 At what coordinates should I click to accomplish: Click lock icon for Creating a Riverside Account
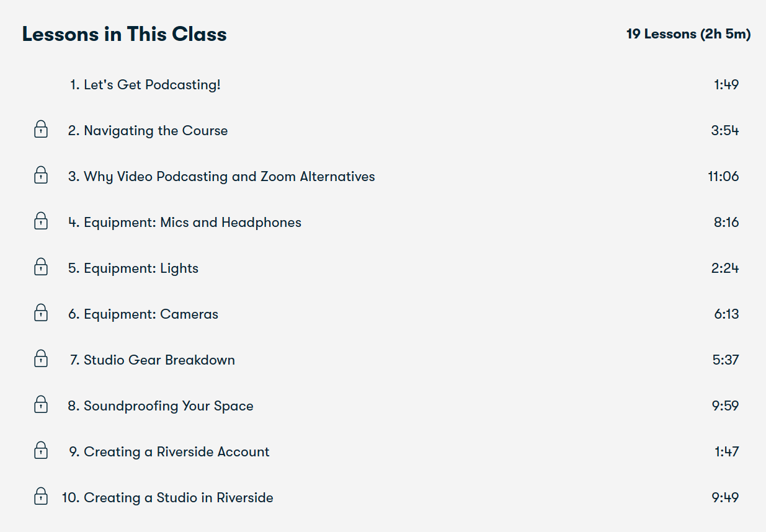coord(41,451)
